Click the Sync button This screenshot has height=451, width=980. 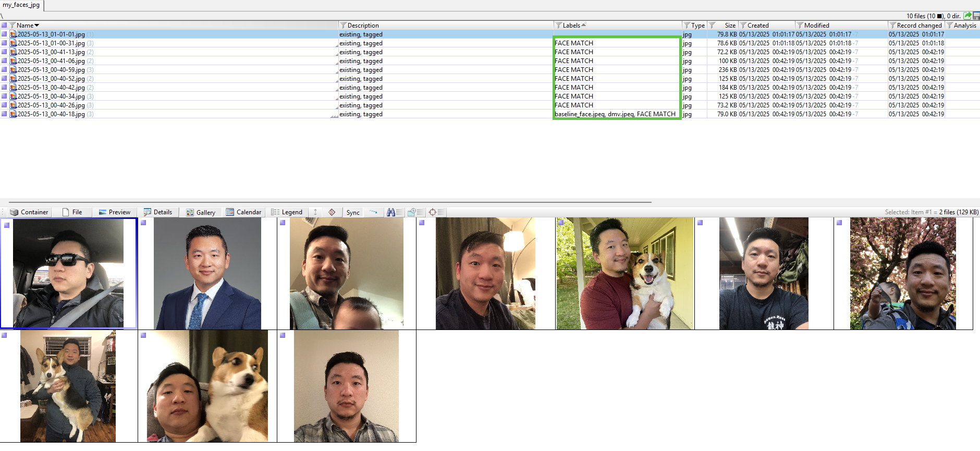click(x=353, y=212)
